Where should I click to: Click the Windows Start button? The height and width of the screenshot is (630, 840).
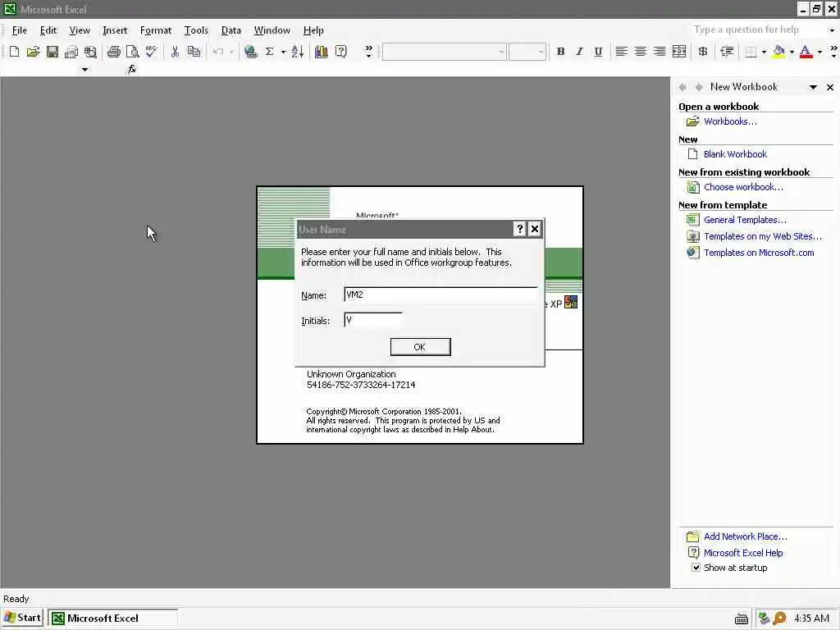coord(22,618)
